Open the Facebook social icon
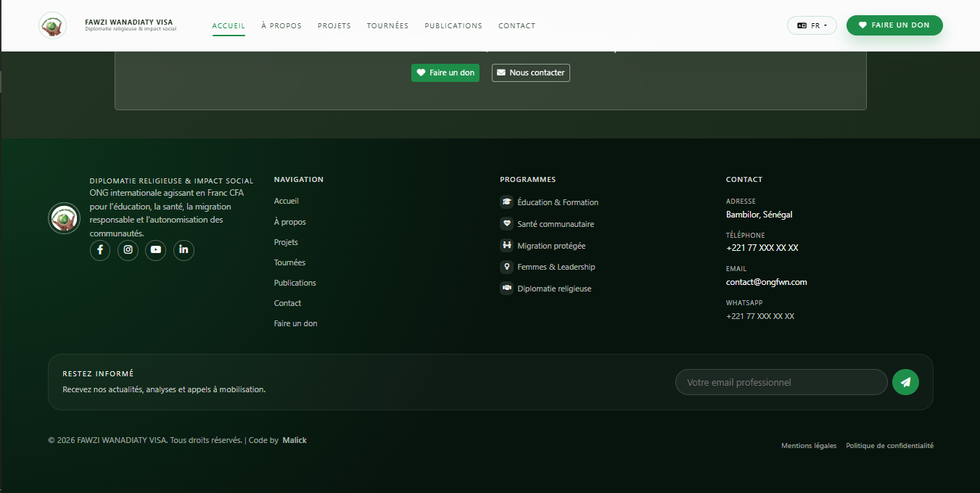The image size is (980, 493). click(100, 250)
